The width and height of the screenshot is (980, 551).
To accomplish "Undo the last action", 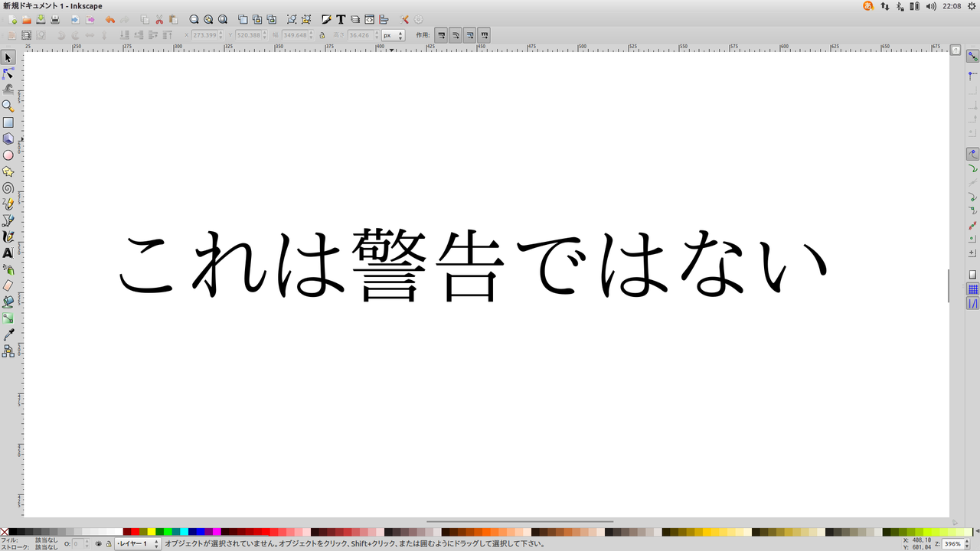I will [109, 19].
